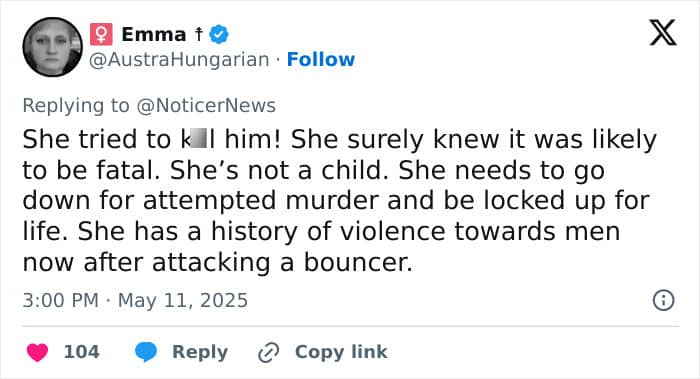
Task: Open the 3:00 PM timestamp link
Action: point(60,300)
